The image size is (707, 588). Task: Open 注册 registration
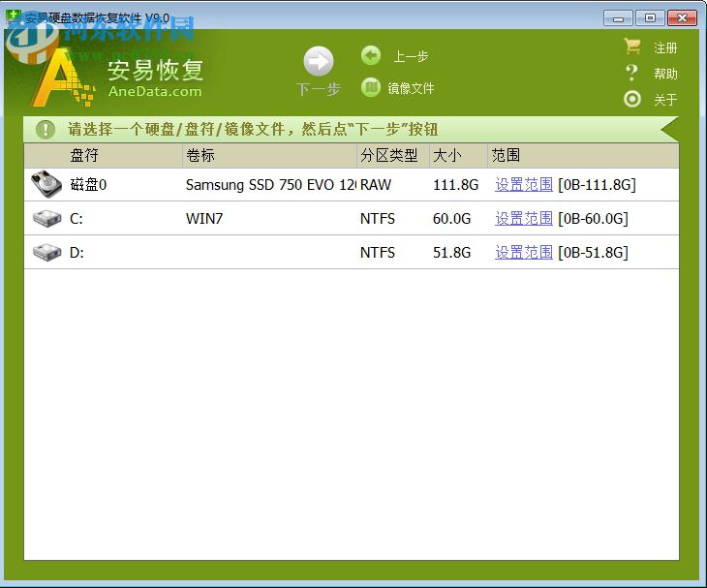click(x=665, y=47)
